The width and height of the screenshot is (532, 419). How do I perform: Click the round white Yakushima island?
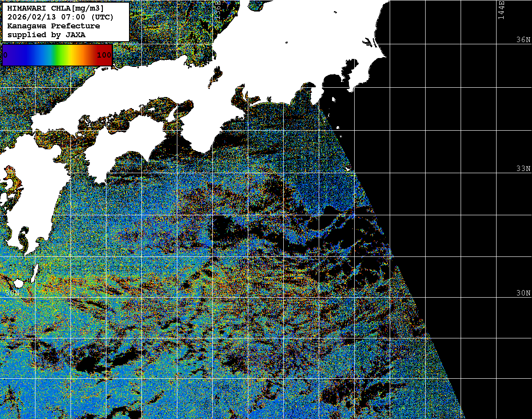pos(18,283)
